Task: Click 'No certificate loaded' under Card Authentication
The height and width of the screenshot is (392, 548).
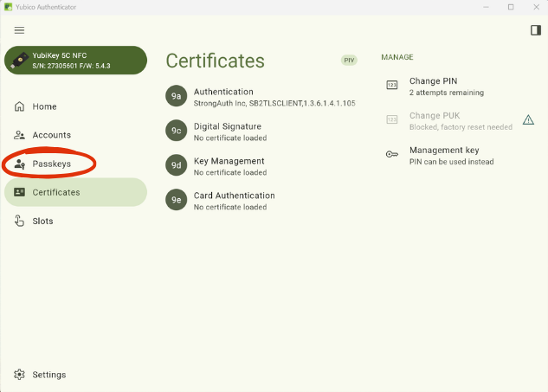Action: click(230, 207)
